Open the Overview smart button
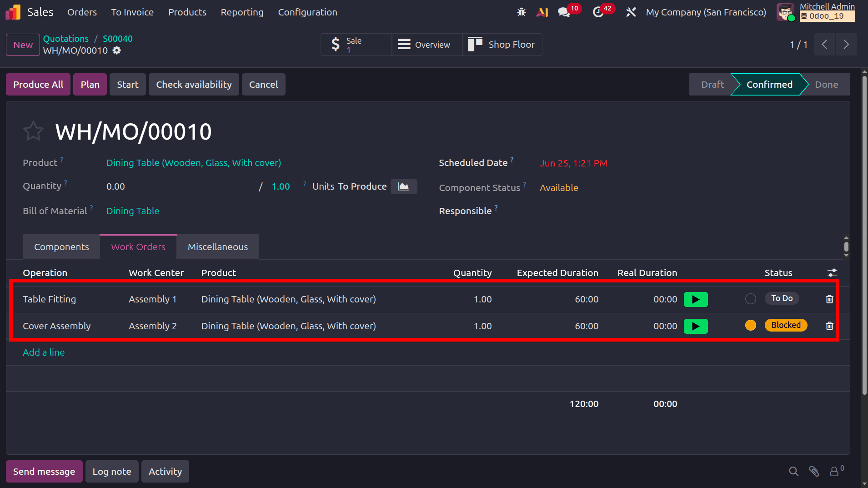This screenshot has width=868, height=488. click(x=427, y=45)
